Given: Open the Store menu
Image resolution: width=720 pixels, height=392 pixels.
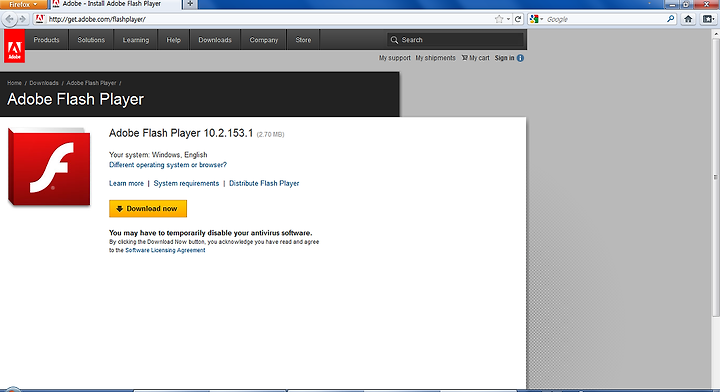Looking at the screenshot, I should 303,40.
